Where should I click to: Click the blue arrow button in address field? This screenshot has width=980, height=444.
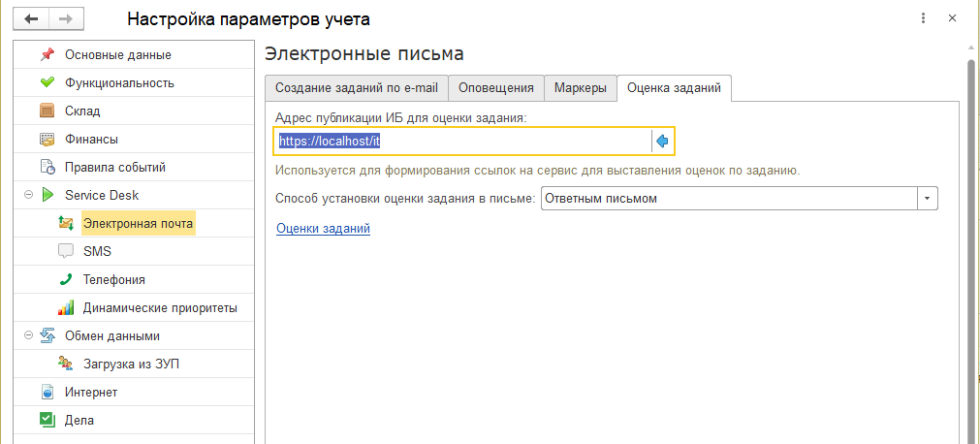click(662, 142)
